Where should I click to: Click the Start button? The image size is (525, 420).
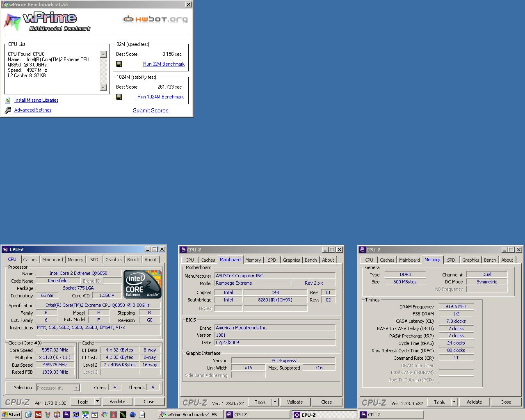click(x=11, y=415)
